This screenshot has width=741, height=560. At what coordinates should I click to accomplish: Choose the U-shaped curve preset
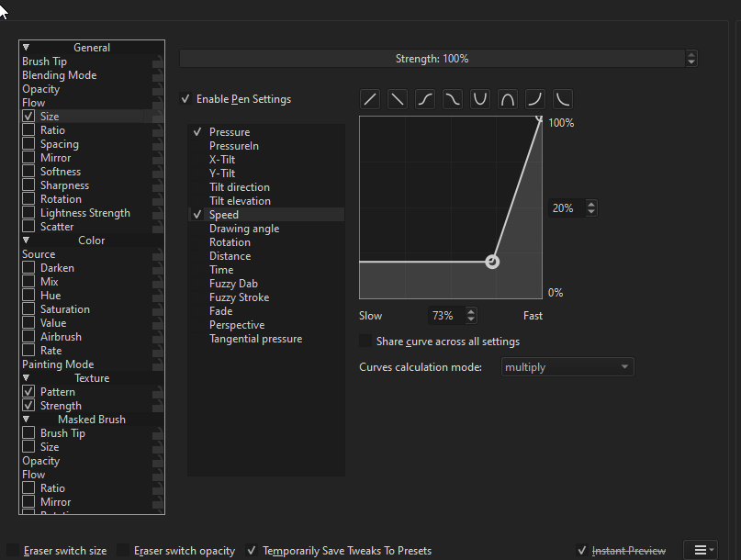click(x=480, y=99)
